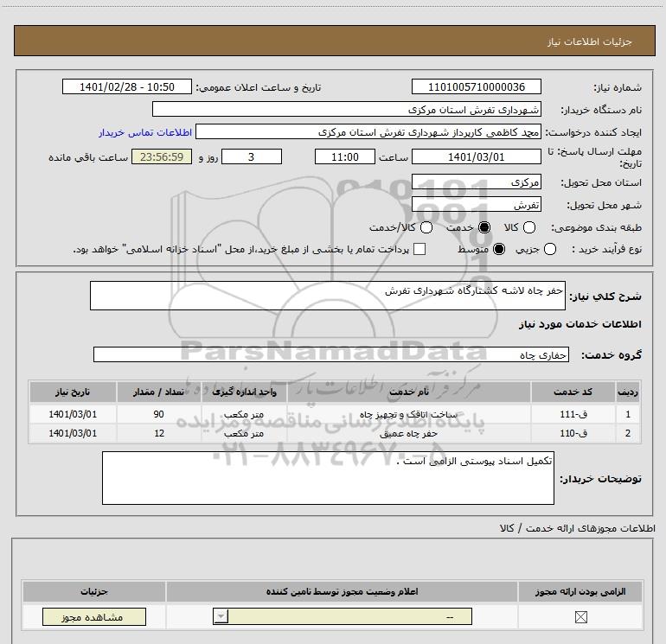Click the announcement date field 1401/02/28 - 10:50
The image size is (666, 644).
pyautogui.click(x=127, y=87)
